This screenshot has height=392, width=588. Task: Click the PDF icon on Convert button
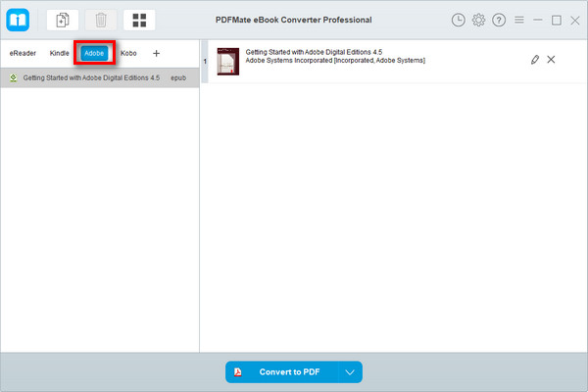pyautogui.click(x=238, y=372)
